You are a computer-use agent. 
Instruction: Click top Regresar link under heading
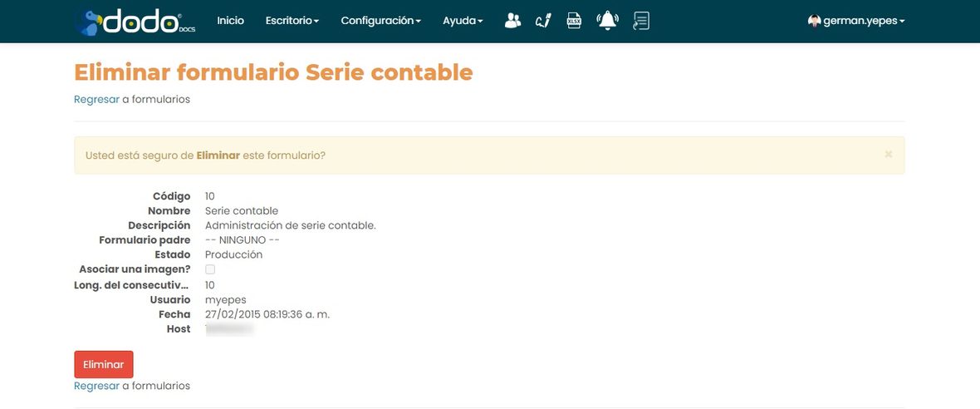pyautogui.click(x=96, y=100)
